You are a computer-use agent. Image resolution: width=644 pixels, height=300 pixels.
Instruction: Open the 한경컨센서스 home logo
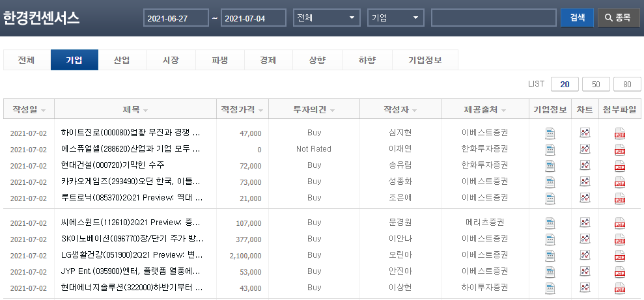41,18
